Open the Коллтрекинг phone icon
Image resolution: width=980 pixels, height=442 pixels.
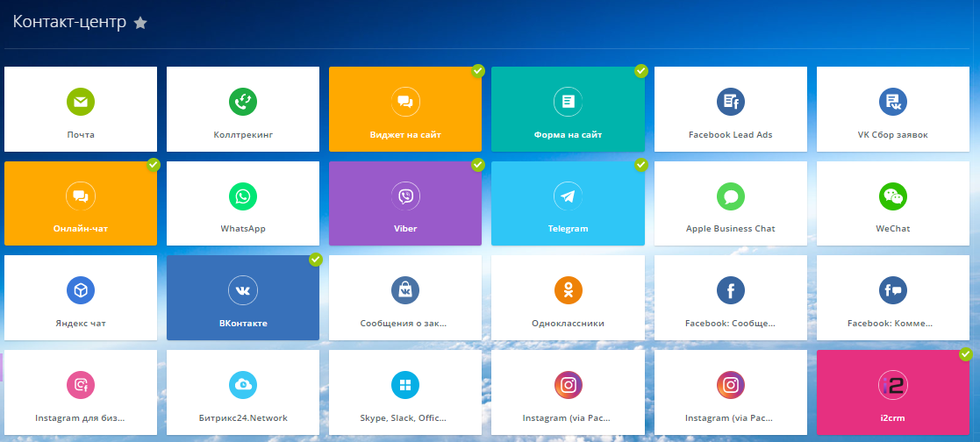(x=243, y=102)
